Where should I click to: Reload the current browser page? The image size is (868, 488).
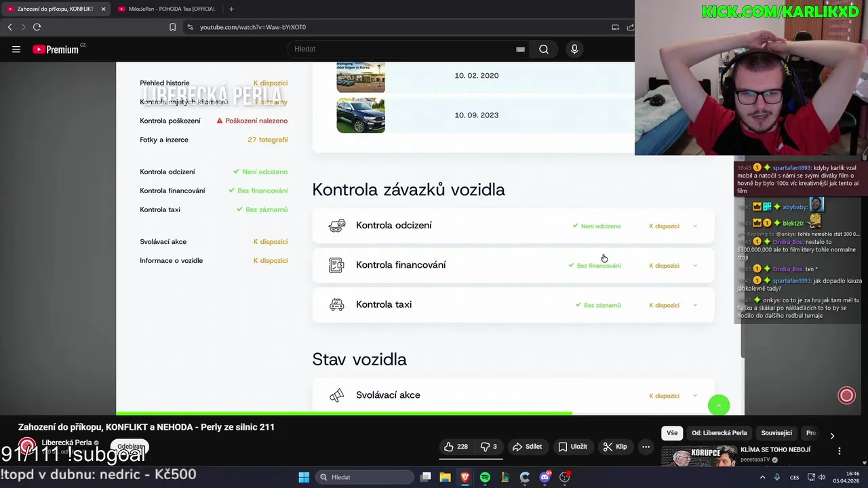(37, 27)
